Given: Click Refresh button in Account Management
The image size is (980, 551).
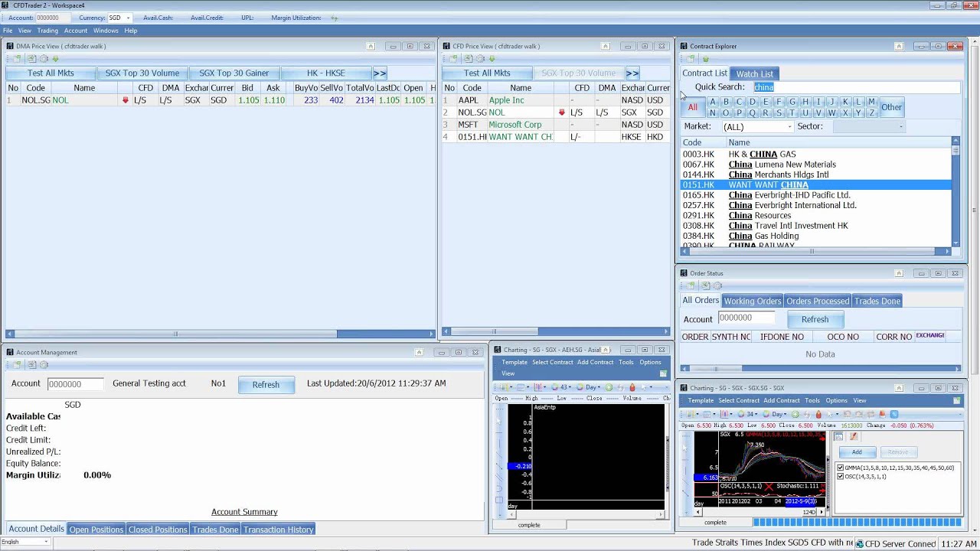Looking at the screenshot, I should tap(266, 384).
